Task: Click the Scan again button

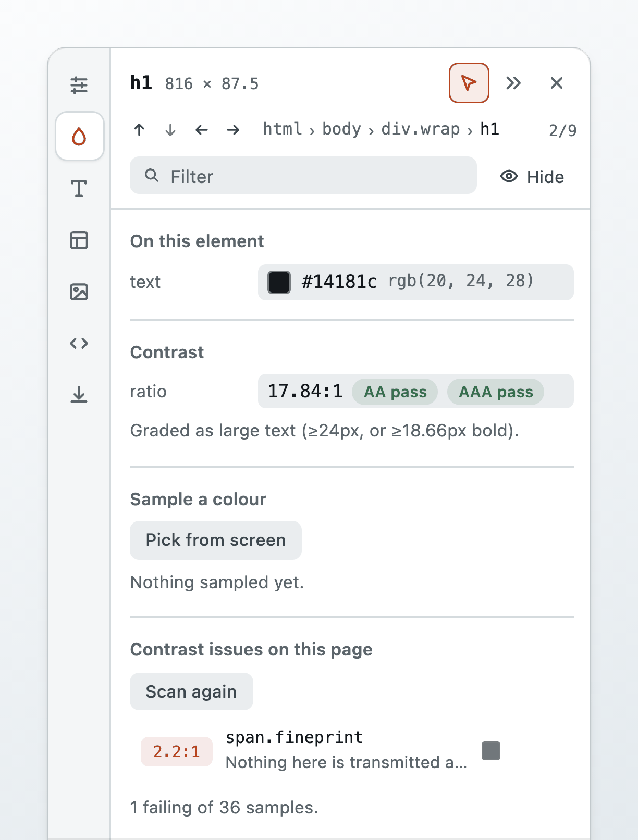Action: point(191,691)
